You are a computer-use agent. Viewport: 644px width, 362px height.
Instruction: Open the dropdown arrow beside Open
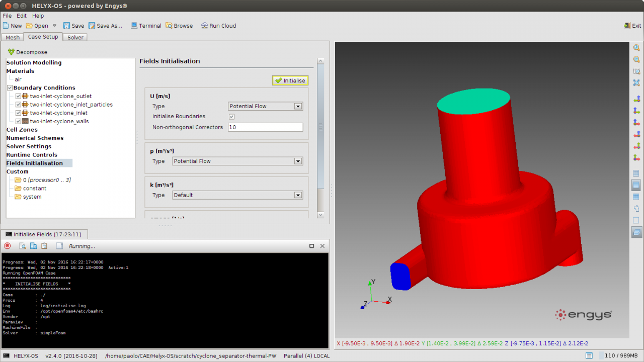55,26
